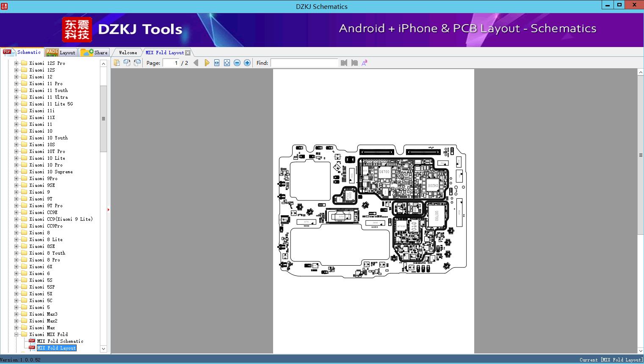Expand the Xiaomi Max2 node
Viewport: 644px width, 364px height.
pos(17,321)
